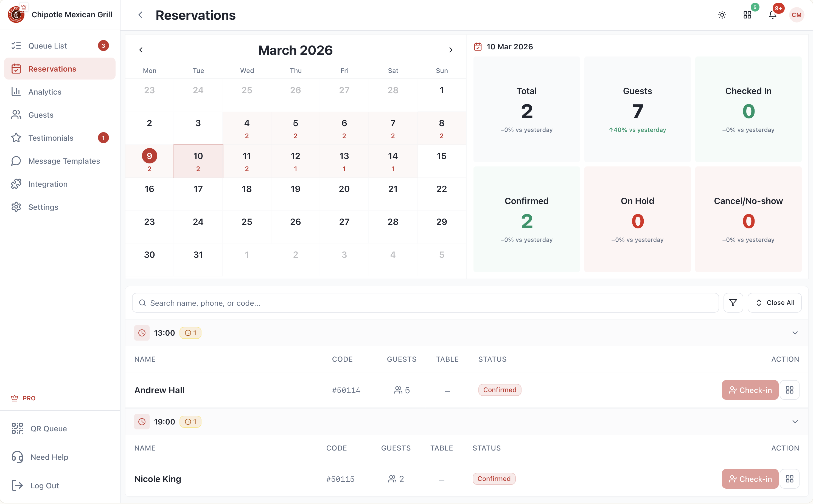The width and height of the screenshot is (813, 504).
Task: Click the filter funnel icon
Action: [733, 303]
